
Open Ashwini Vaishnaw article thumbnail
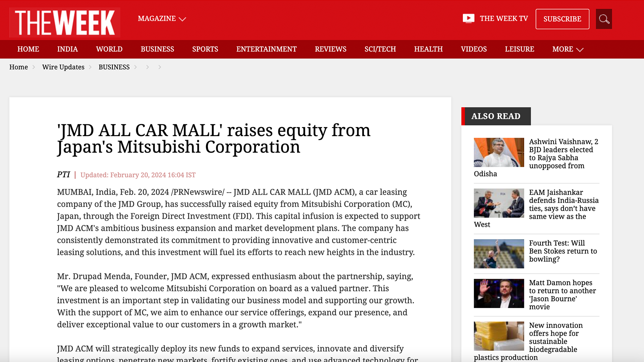[499, 153]
